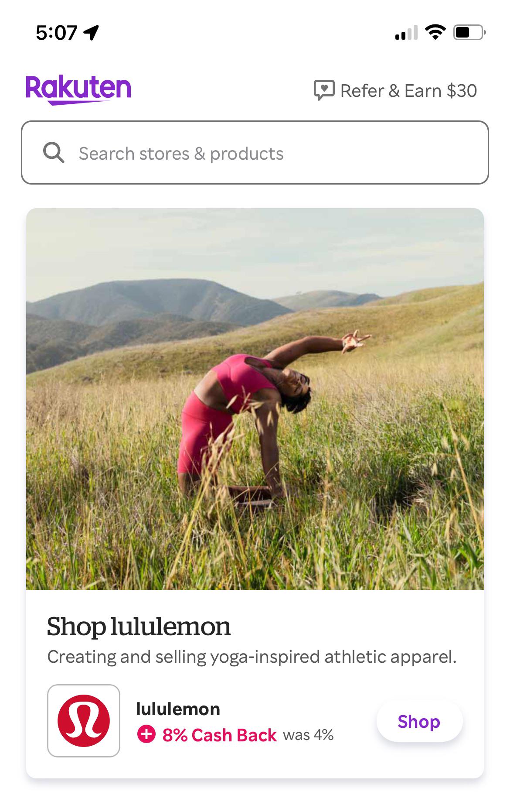Select the 8% Cash Back label
The height and width of the screenshot is (812, 510).
(x=220, y=735)
